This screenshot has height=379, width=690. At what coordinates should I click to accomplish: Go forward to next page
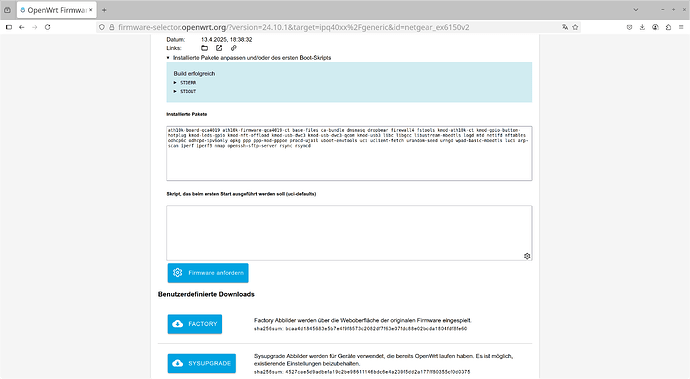coord(34,27)
